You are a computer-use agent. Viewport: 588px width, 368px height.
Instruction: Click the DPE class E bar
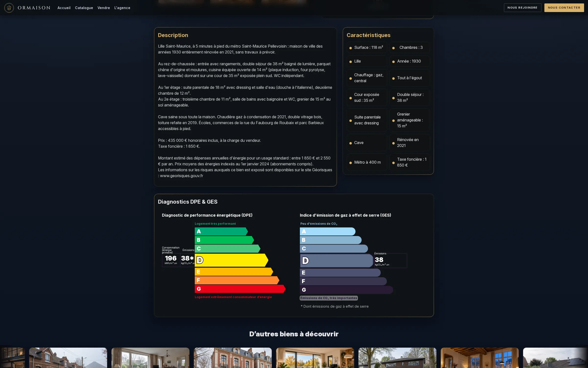click(x=234, y=272)
